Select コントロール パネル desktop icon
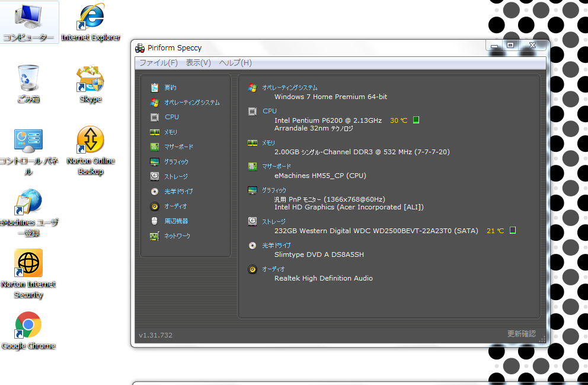Viewport: 588px width, 385px height. [28, 152]
